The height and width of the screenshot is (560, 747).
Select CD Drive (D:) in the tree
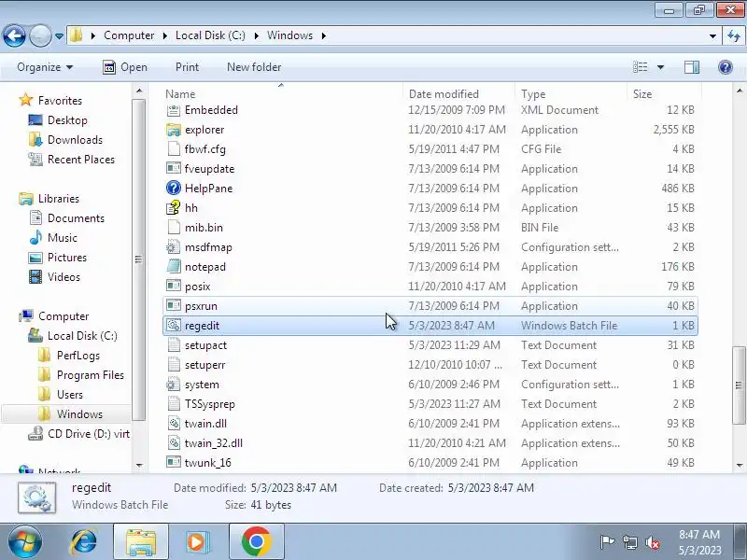pyautogui.click(x=89, y=434)
